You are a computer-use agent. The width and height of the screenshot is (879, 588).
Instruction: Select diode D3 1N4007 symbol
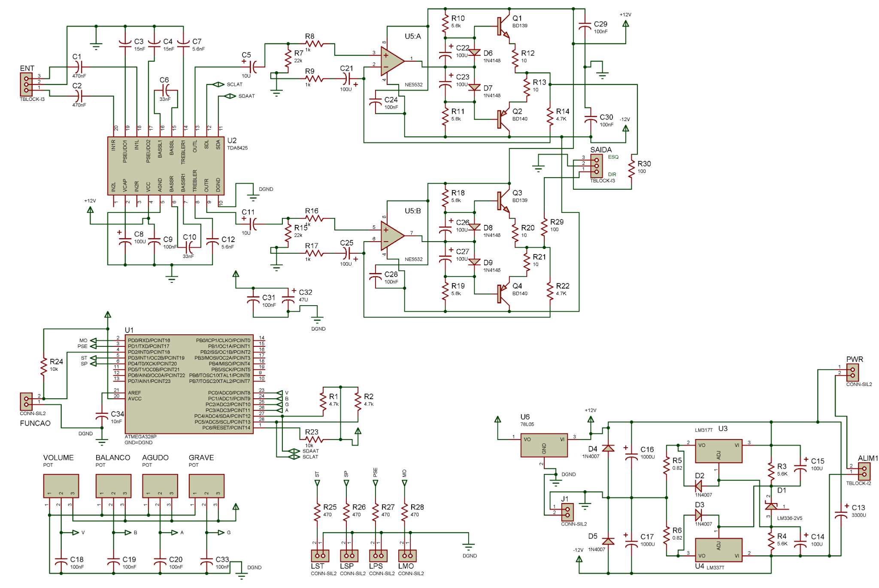coord(698,515)
